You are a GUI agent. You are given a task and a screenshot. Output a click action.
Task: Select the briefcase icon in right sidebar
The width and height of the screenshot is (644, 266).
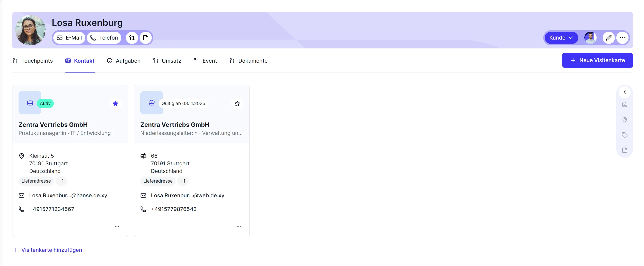(624, 104)
